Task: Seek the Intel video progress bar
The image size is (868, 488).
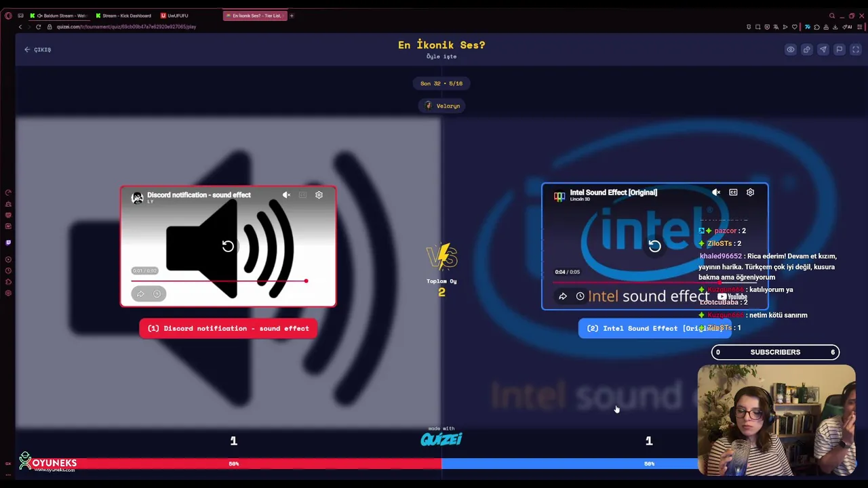Action: tap(654, 282)
